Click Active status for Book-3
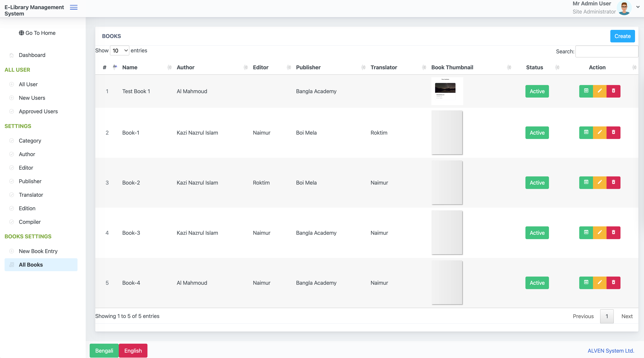The image size is (644, 358). tap(537, 233)
